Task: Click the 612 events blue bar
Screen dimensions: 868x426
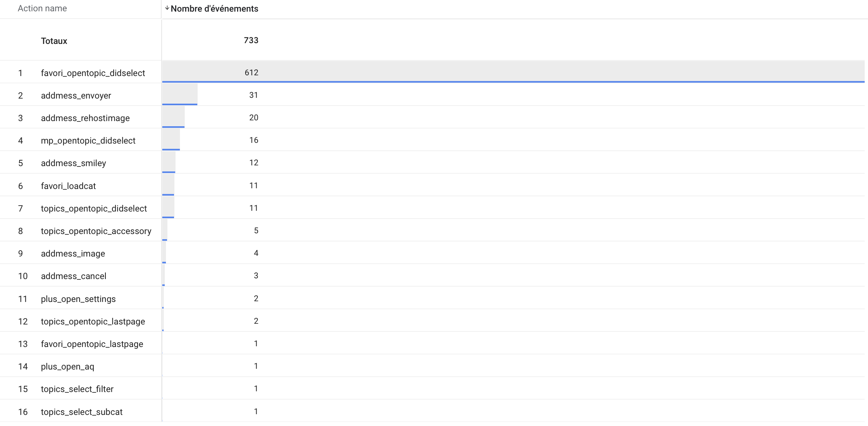Action: click(513, 82)
